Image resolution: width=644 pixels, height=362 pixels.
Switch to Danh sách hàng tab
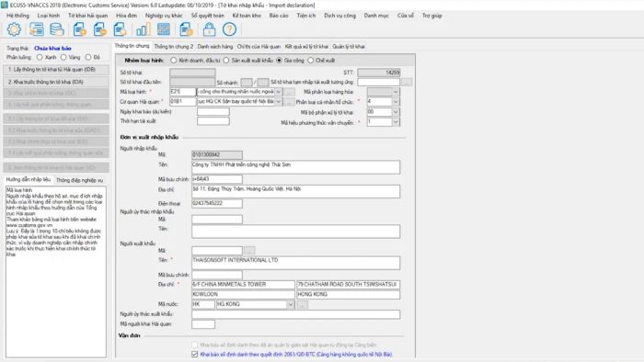point(215,47)
